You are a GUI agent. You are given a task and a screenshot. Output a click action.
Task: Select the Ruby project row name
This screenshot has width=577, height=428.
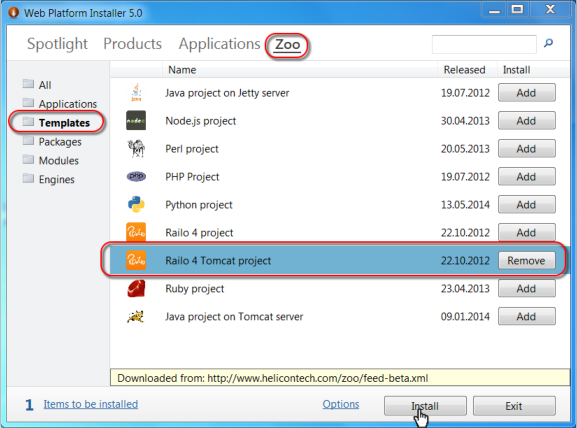pyautogui.click(x=195, y=289)
